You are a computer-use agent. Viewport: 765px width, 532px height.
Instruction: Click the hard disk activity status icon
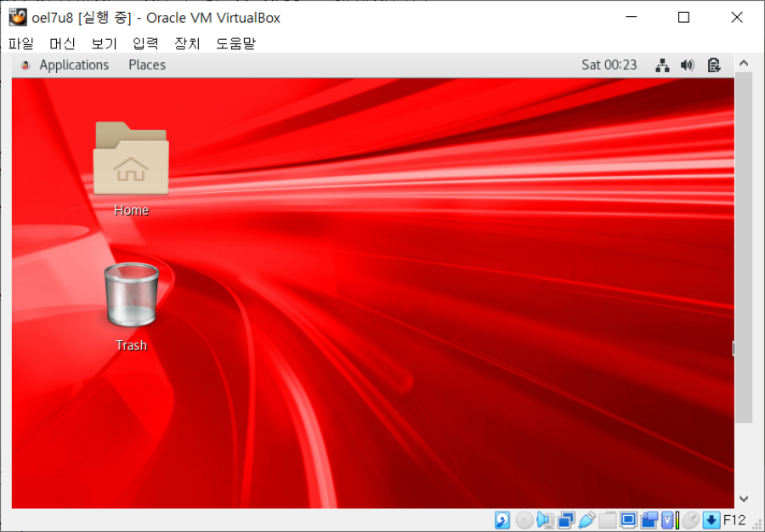[x=502, y=520]
